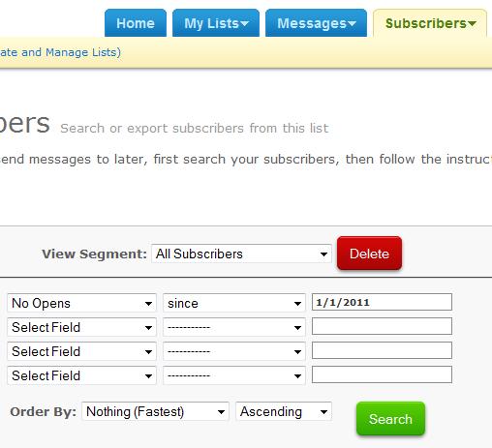Screen dimensions: 492x448
Task: Expand the View Segment dropdown
Action: tap(241, 254)
